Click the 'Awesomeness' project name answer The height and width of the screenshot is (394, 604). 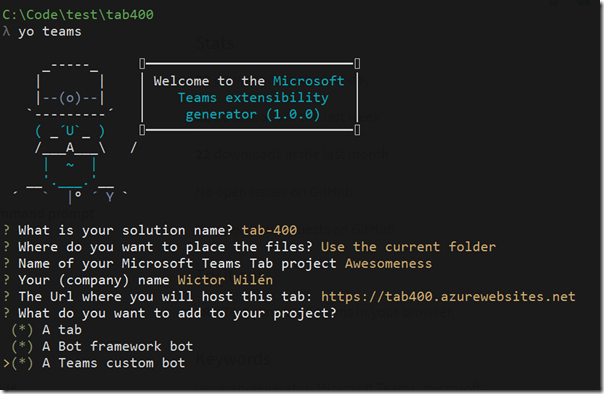click(x=388, y=263)
